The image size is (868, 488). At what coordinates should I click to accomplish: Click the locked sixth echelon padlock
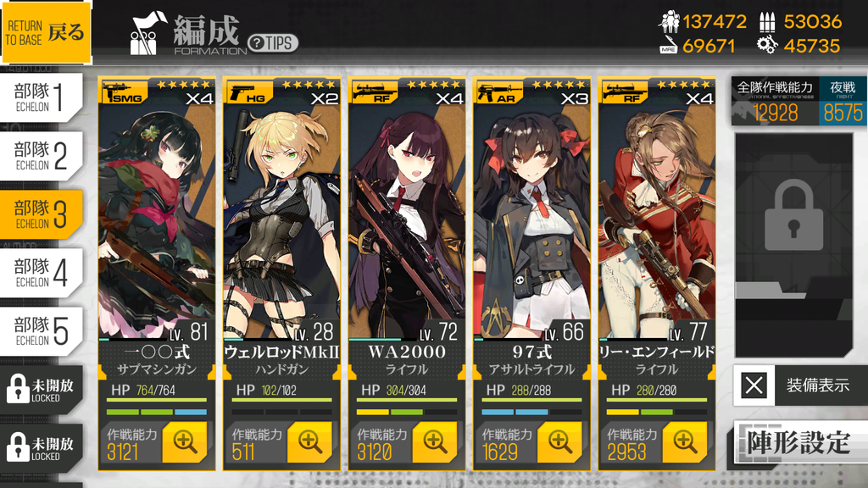18,388
